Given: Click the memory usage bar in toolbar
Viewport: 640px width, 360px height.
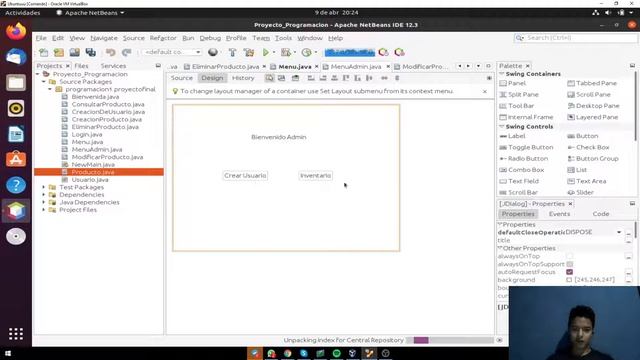Looking at the screenshot, I should [349, 52].
